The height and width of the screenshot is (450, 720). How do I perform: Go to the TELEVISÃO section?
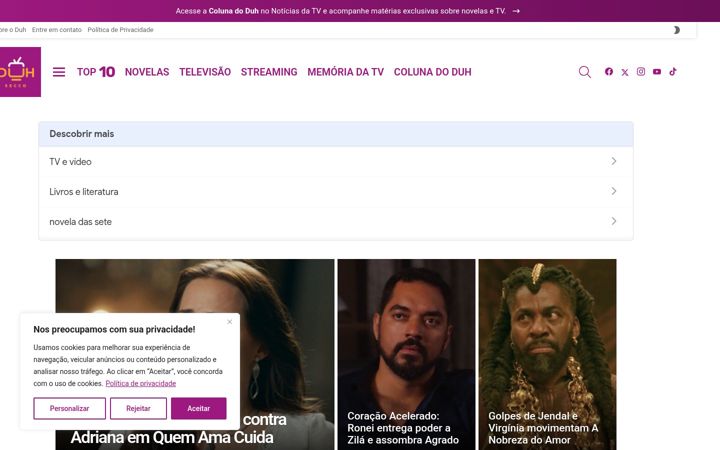coord(205,72)
